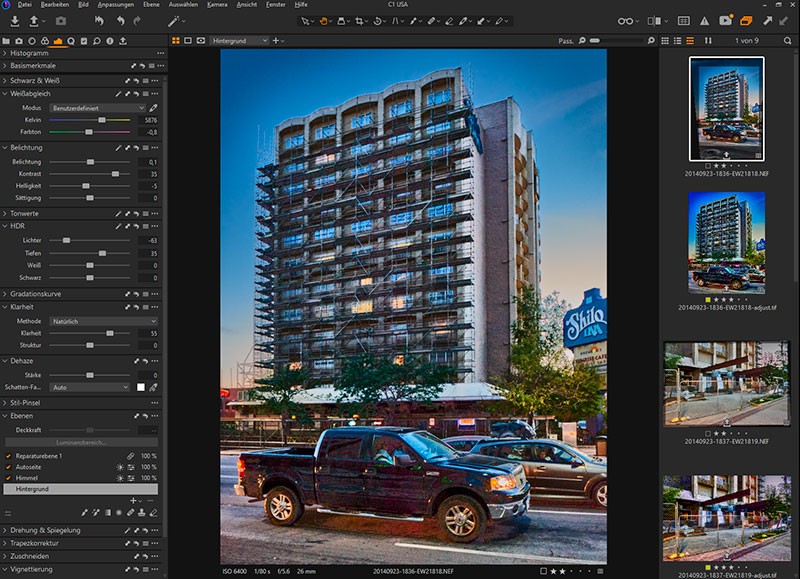Select thumbnail 20140923-1837-EW21819.NEF
The image size is (800, 579).
(x=727, y=384)
